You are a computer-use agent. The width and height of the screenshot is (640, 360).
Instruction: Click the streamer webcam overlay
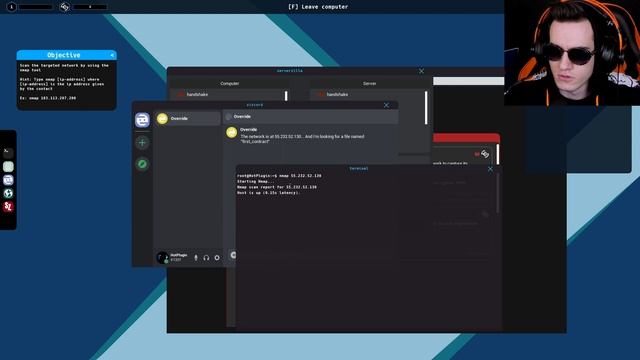point(572,53)
